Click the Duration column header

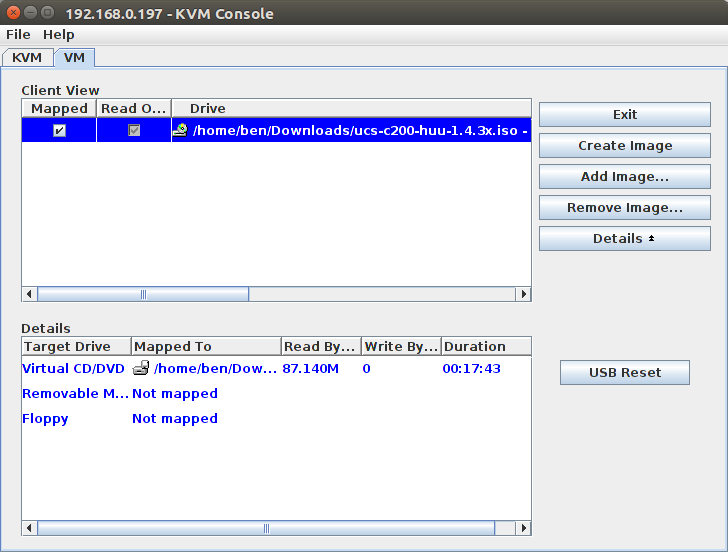pyautogui.click(x=486, y=346)
